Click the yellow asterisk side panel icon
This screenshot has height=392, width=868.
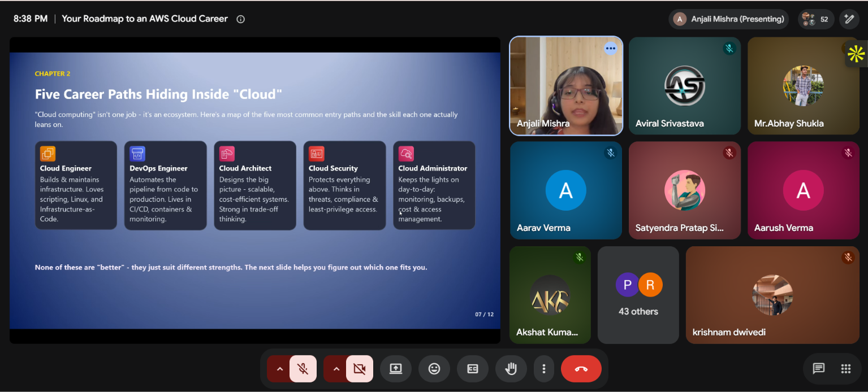856,54
